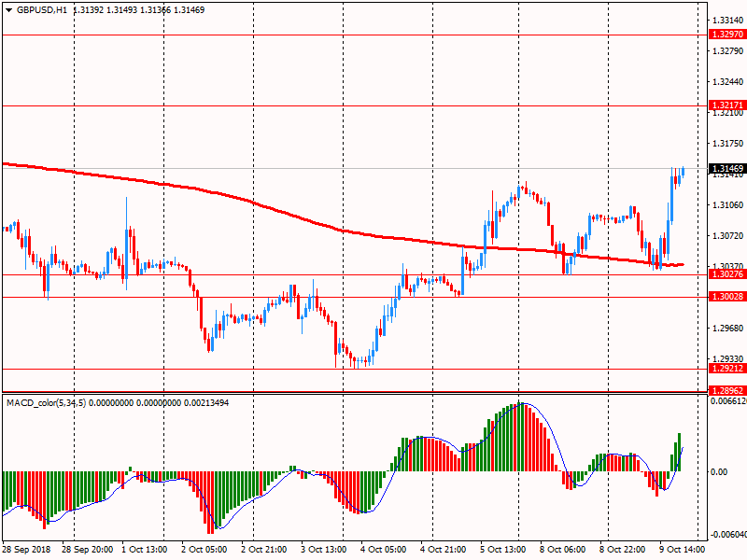Click the OHLC values 1.31392 1.31493 text
The image size is (747, 560).
[x=106, y=10]
